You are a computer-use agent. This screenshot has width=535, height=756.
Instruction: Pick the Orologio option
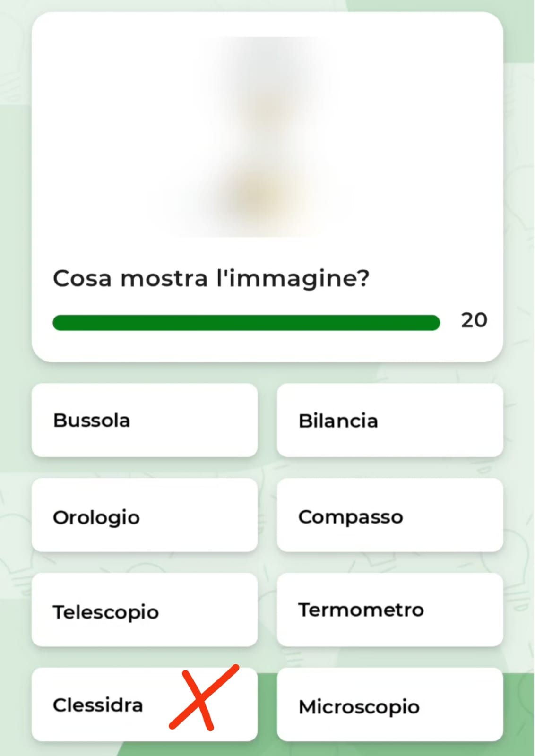144,515
